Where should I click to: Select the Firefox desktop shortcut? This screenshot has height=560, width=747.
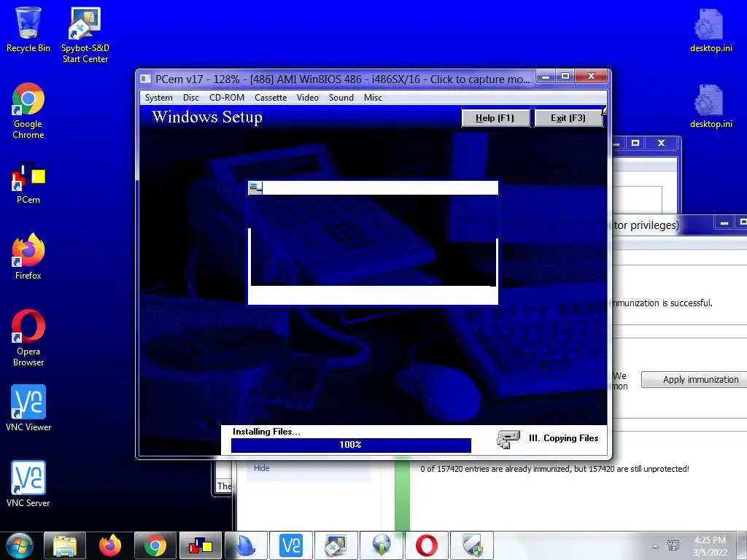(28, 256)
